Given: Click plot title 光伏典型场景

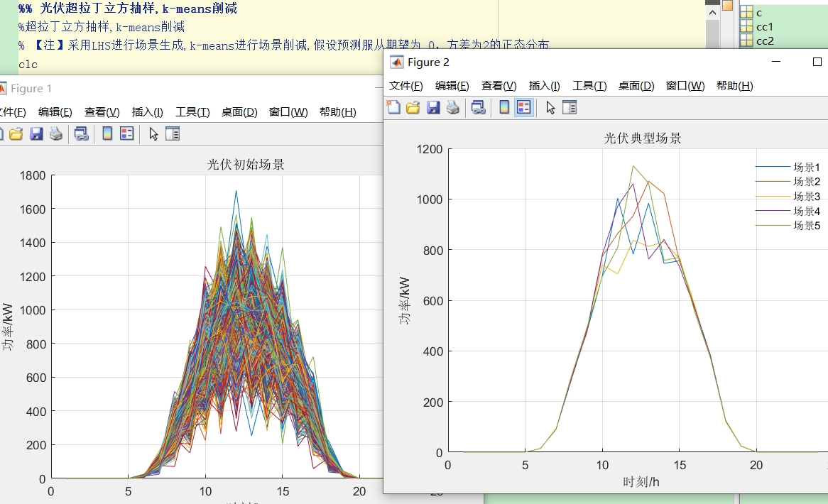Looking at the screenshot, I should [643, 138].
